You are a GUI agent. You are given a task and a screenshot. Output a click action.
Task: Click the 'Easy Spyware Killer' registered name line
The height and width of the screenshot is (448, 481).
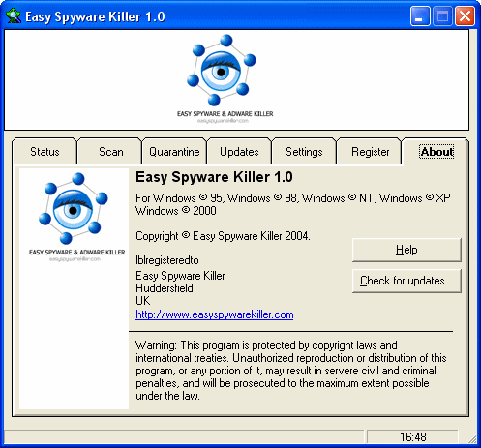tap(180, 276)
